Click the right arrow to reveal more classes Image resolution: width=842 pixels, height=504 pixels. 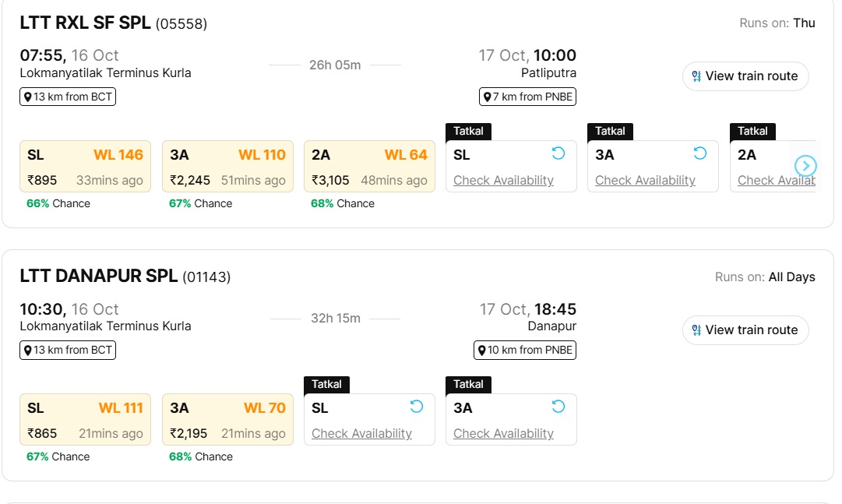coord(805,166)
